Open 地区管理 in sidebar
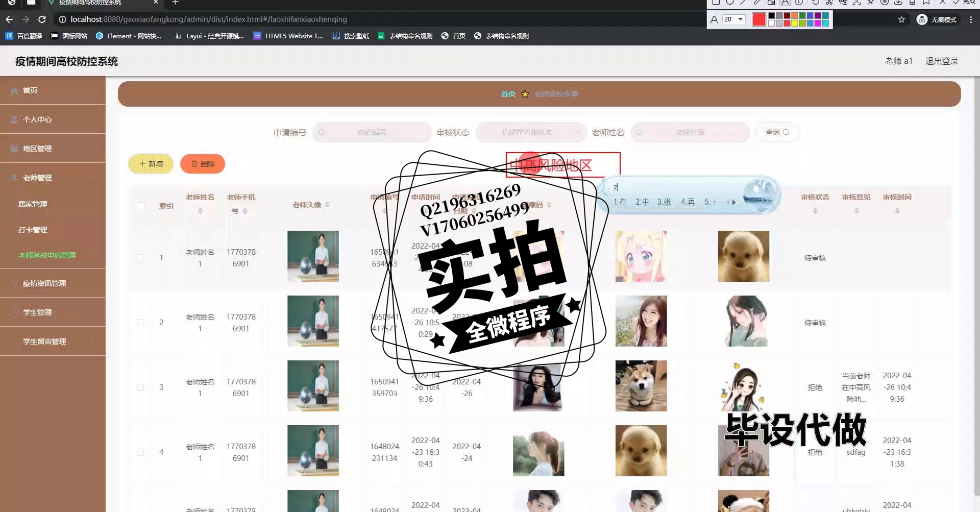 pyautogui.click(x=53, y=149)
